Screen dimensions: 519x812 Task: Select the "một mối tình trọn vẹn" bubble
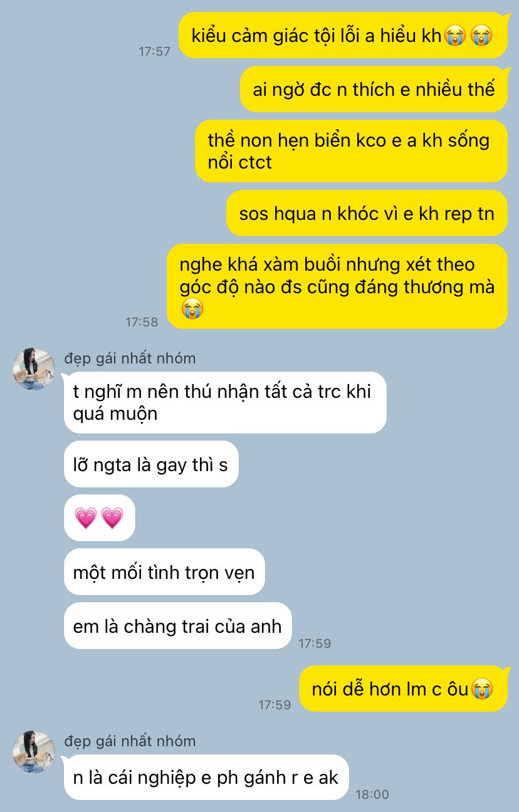pyautogui.click(x=164, y=571)
